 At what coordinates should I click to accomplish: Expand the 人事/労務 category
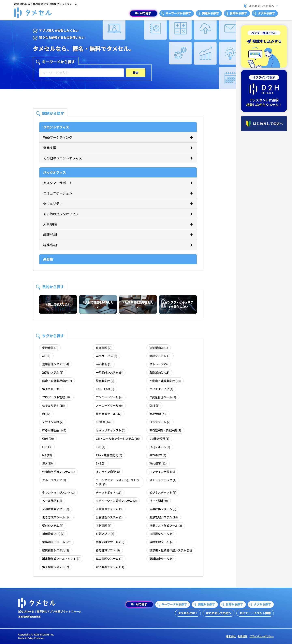(x=118, y=224)
